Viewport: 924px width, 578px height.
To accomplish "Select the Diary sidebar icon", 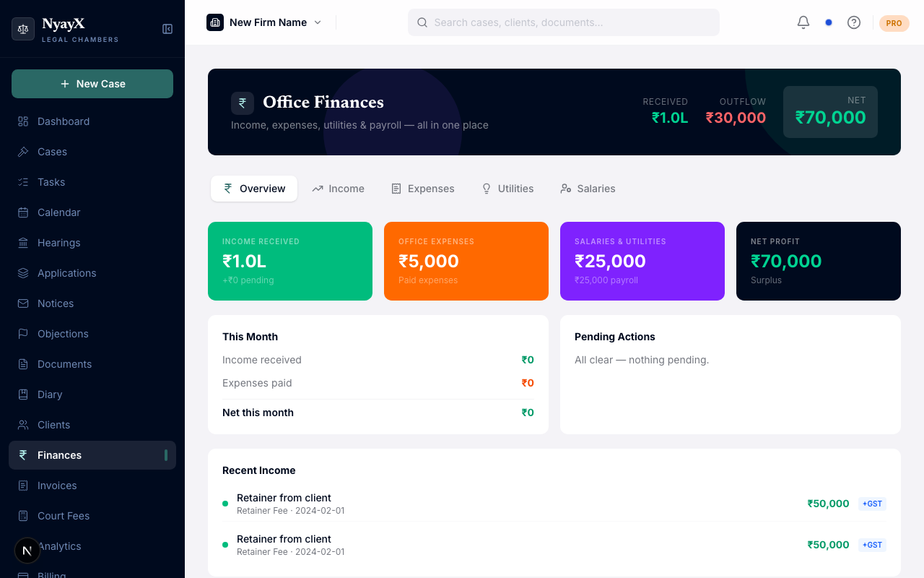I will (22, 394).
